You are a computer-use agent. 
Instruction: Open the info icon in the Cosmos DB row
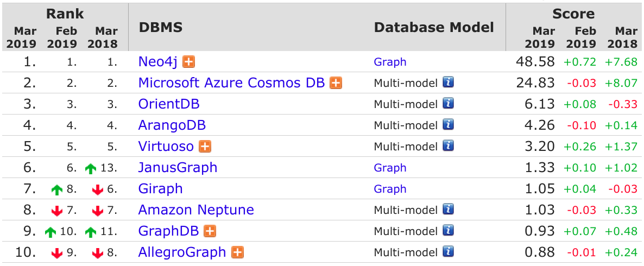click(448, 83)
